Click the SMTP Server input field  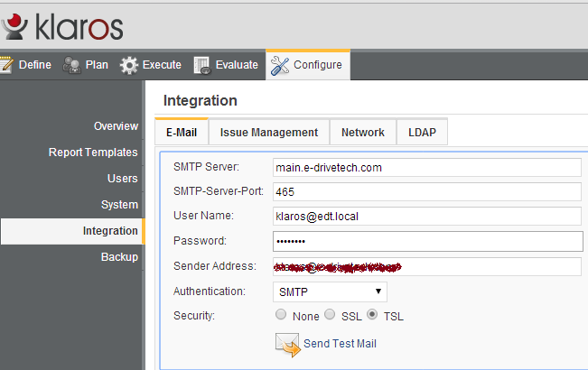click(x=426, y=167)
